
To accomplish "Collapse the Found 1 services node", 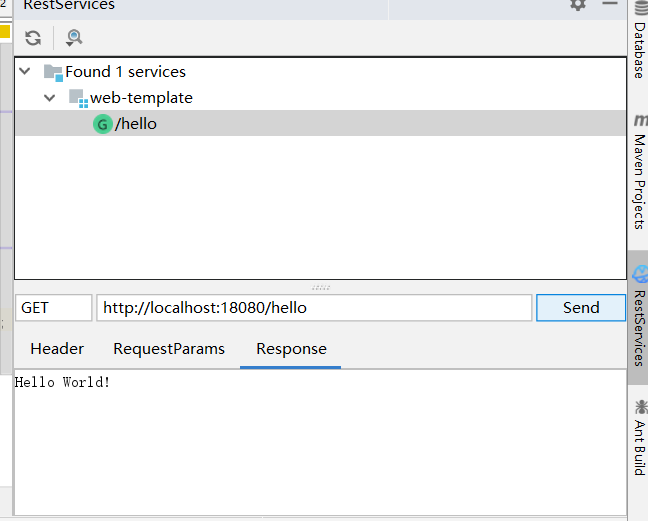I will pyautogui.click(x=25, y=72).
